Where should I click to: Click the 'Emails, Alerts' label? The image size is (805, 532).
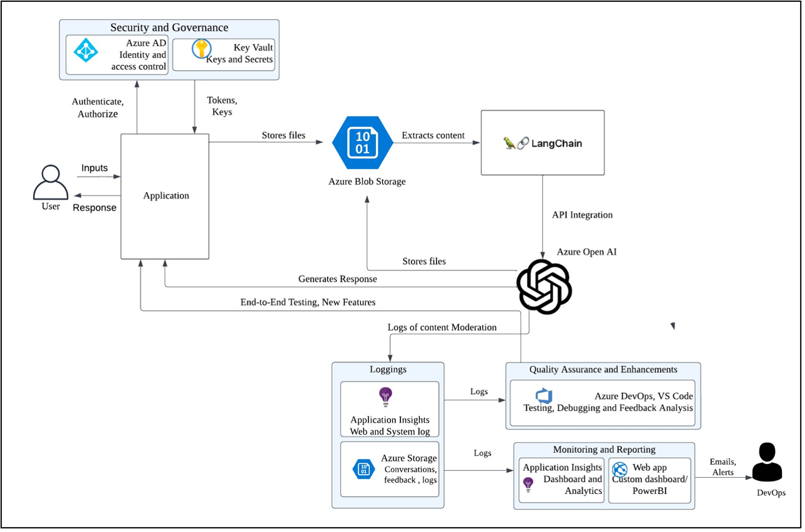[x=723, y=467]
